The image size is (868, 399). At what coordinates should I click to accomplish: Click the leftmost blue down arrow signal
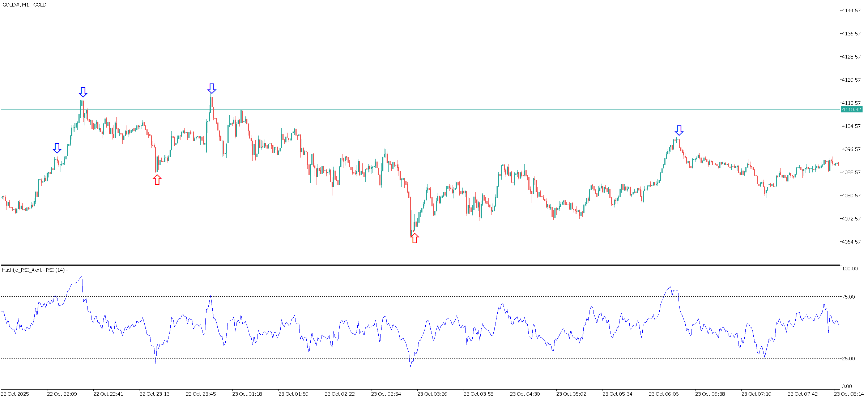tap(57, 148)
